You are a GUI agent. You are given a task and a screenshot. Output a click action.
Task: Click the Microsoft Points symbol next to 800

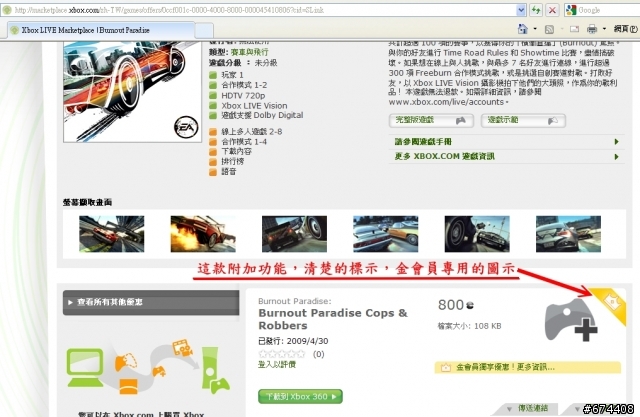click(x=470, y=305)
